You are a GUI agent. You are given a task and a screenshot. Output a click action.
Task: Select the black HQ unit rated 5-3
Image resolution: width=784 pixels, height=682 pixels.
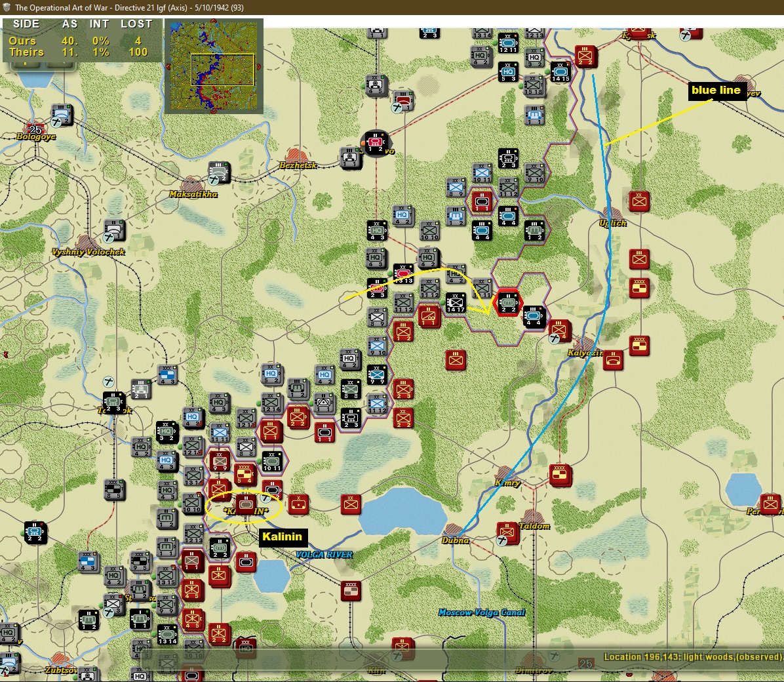(x=508, y=71)
